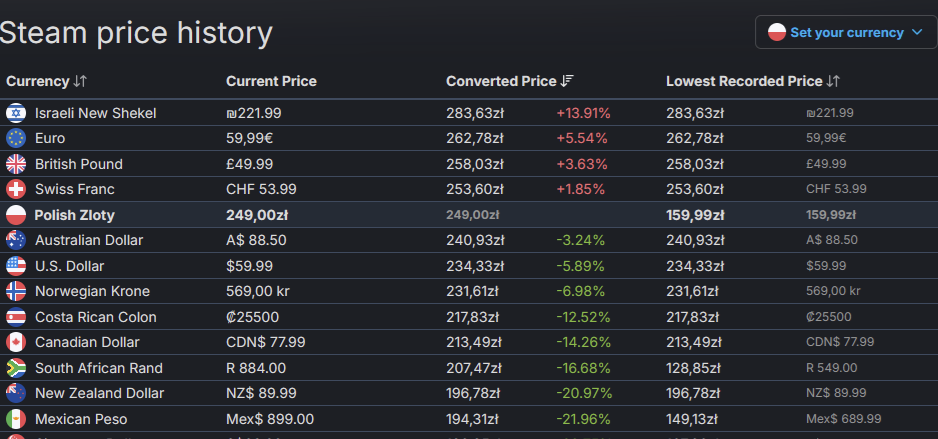Click the Mexico flag icon
The image size is (938, 439).
click(x=16, y=419)
